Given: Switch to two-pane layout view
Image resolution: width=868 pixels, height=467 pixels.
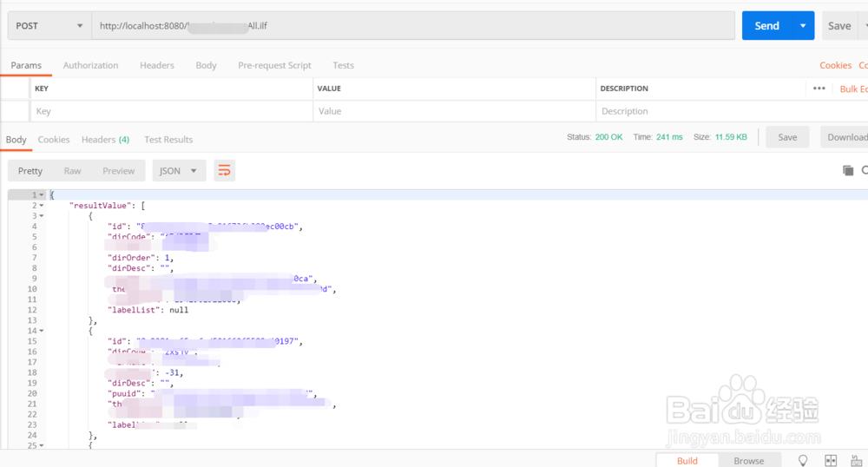Looking at the screenshot, I should pyautogui.click(x=831, y=460).
